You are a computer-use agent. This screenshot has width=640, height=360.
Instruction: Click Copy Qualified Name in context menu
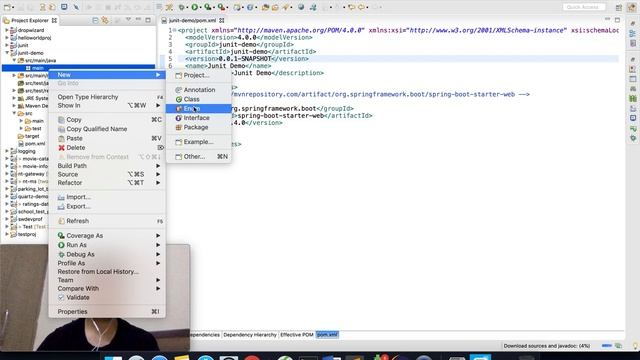coord(107,129)
